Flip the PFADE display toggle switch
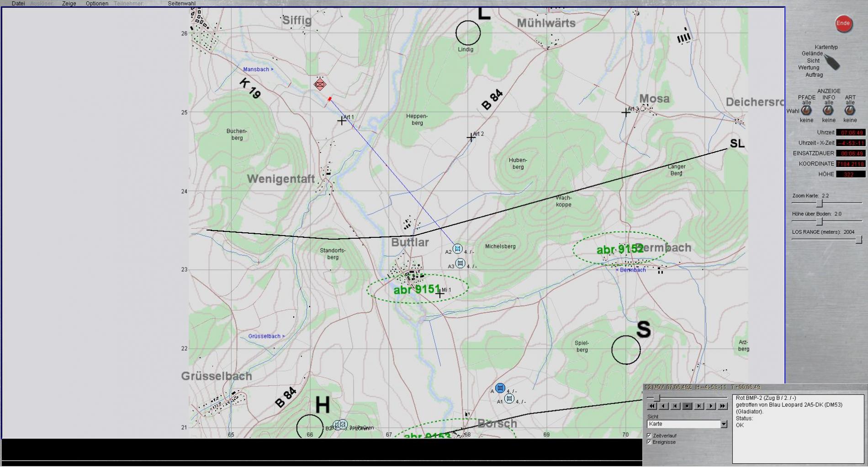868x467 pixels. coord(806,110)
